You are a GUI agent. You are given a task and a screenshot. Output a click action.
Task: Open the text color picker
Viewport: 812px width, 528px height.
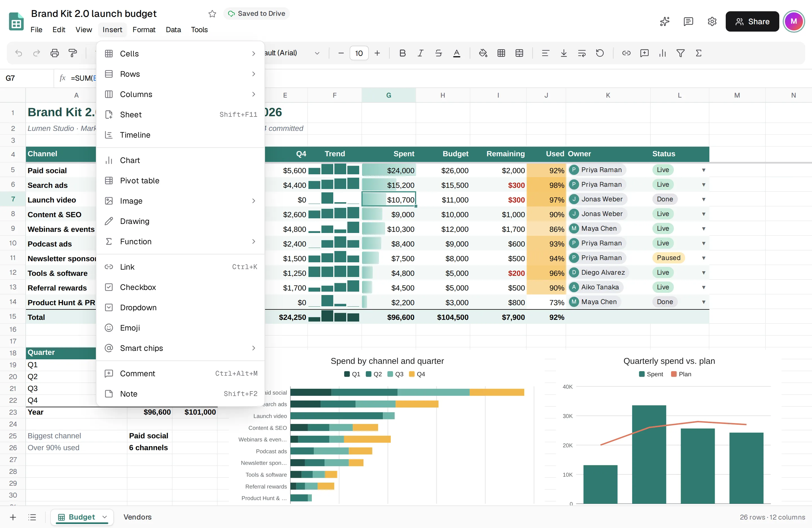point(456,53)
